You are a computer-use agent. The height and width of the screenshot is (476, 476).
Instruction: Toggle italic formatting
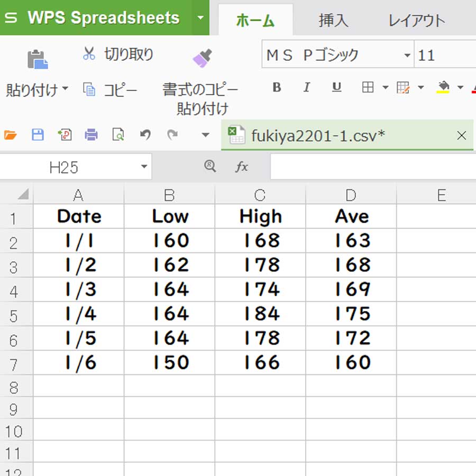tap(307, 87)
